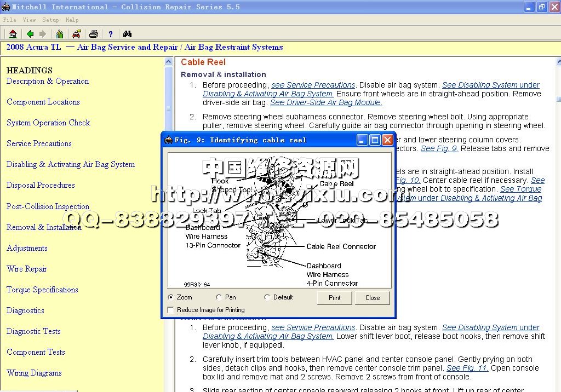The height and width of the screenshot is (392, 561).
Task: Maximize the Fig. 9 dialog window
Action: (375, 140)
